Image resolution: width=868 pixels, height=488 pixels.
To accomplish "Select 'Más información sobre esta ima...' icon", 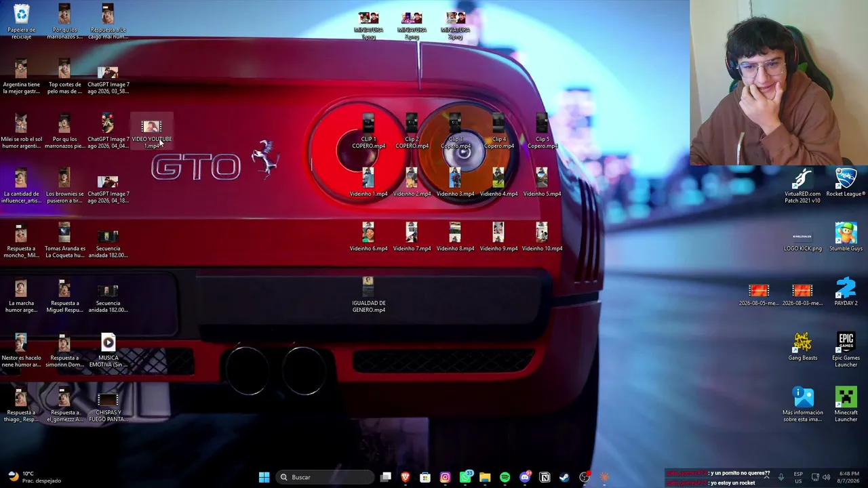I will pyautogui.click(x=802, y=405).
